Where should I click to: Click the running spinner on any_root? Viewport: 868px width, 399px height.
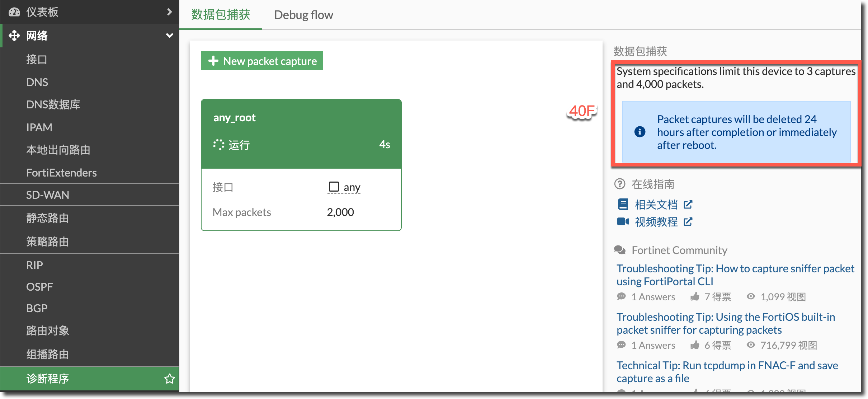(218, 145)
